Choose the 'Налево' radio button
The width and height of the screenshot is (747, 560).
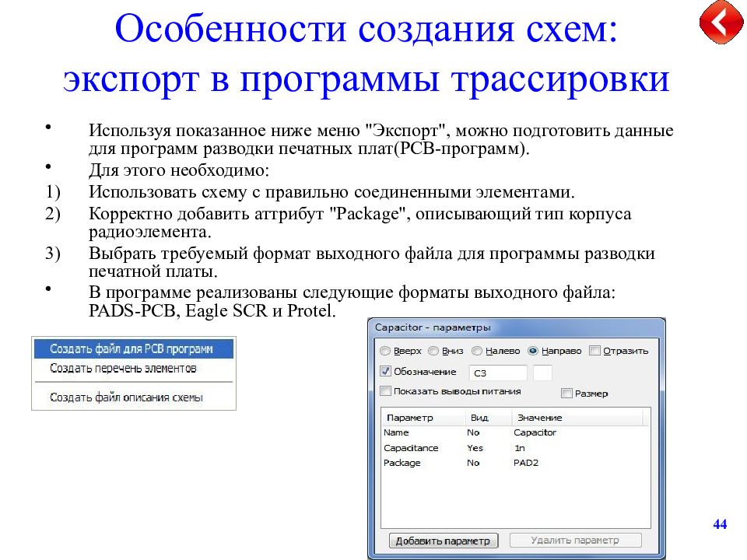coord(477,351)
